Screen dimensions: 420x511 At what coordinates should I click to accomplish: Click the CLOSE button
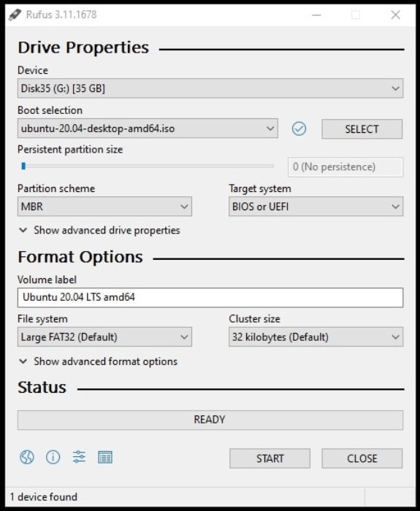pyautogui.click(x=362, y=458)
